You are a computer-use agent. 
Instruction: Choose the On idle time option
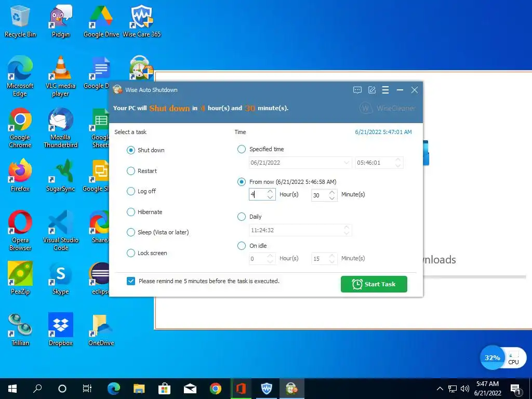241,246
